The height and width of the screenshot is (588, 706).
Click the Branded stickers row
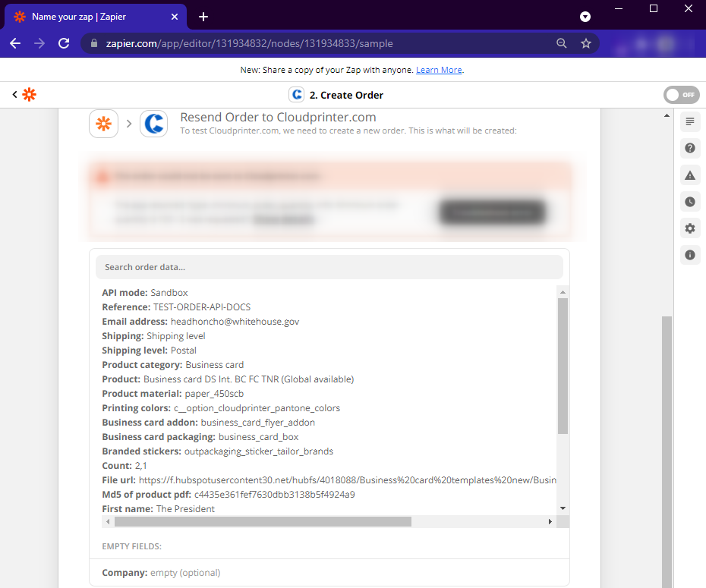[217, 451]
